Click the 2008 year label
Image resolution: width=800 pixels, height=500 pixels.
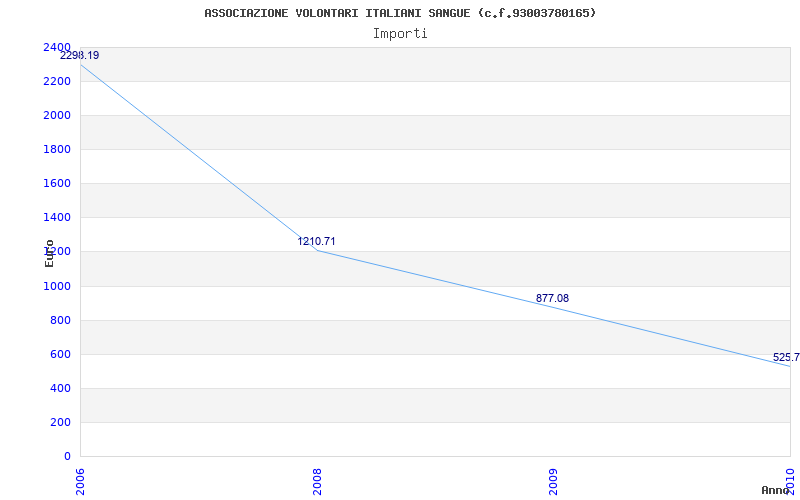click(x=317, y=482)
